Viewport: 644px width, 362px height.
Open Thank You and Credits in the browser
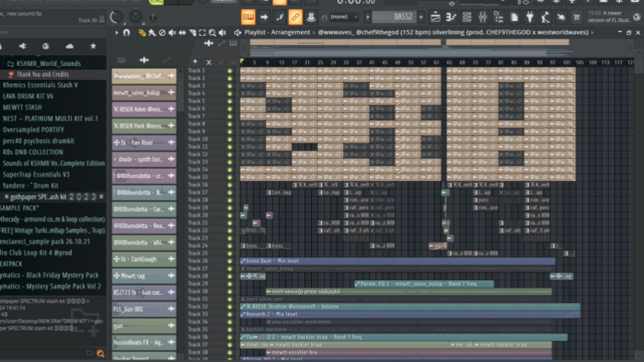pos(42,74)
